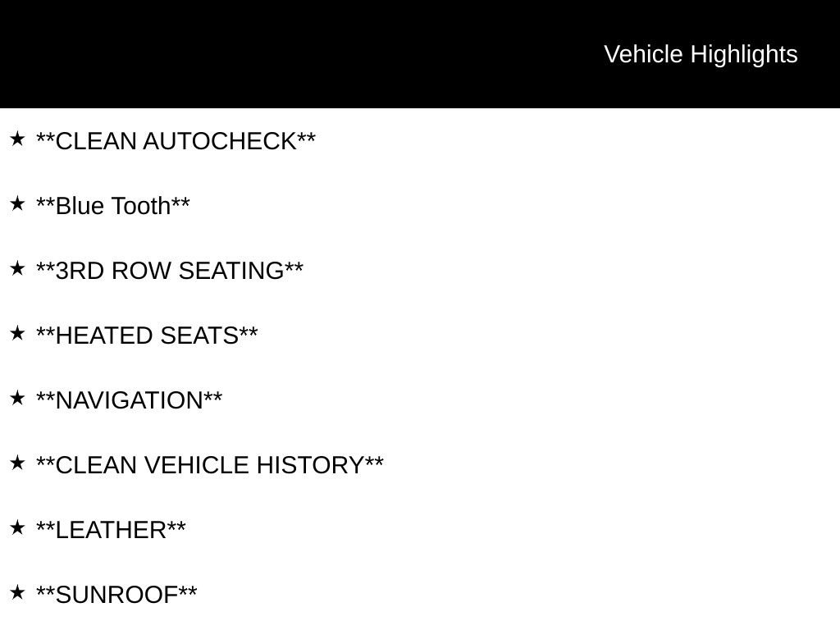Click the 3RD ROW SEATING text
The image size is (840, 630).
[x=170, y=271]
